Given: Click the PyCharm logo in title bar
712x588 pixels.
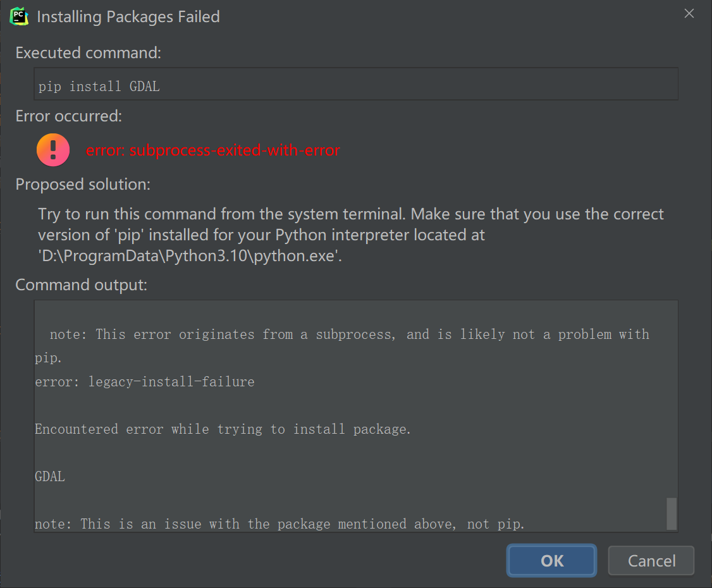Looking at the screenshot, I should pyautogui.click(x=20, y=16).
